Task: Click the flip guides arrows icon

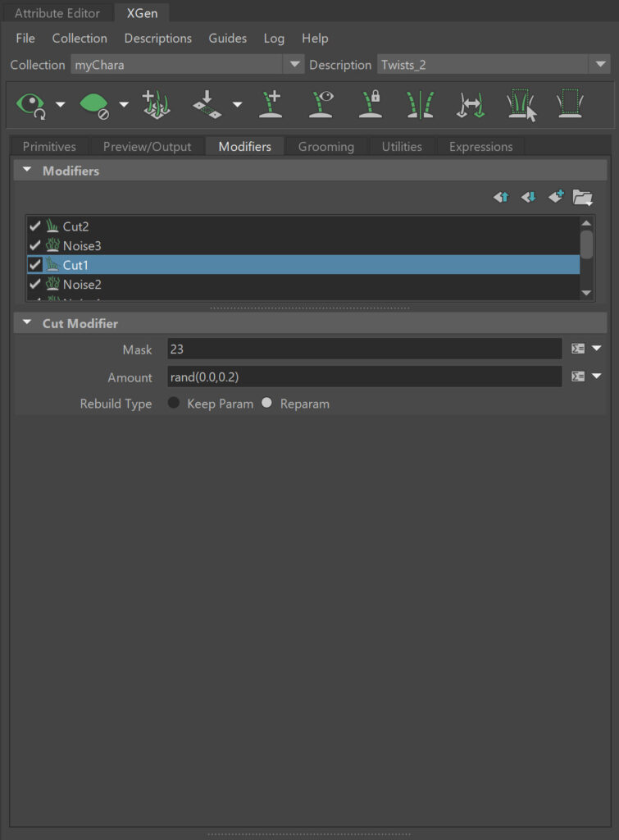Action: pyautogui.click(x=470, y=104)
